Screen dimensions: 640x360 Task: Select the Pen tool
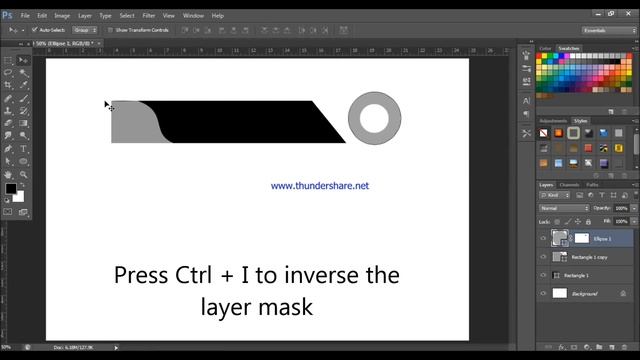pyautogui.click(x=8, y=149)
